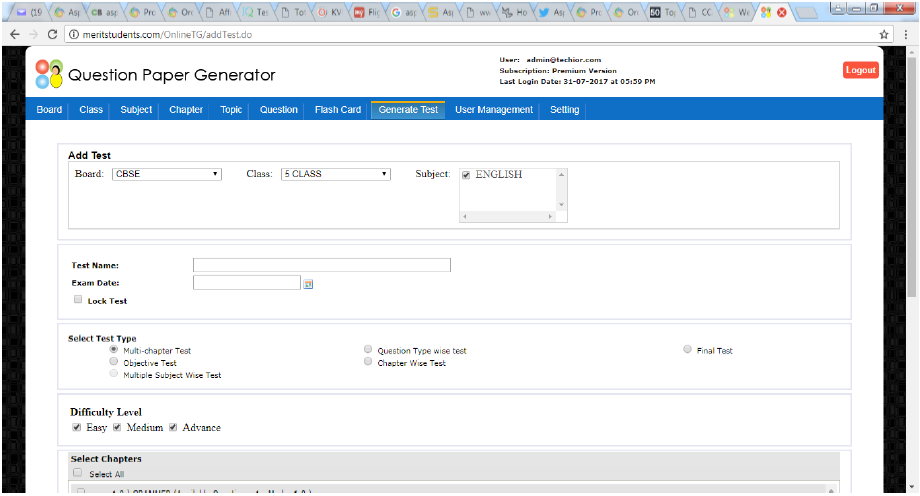Go back using browser back arrow
This screenshot has height=496, width=920.
[x=15, y=35]
